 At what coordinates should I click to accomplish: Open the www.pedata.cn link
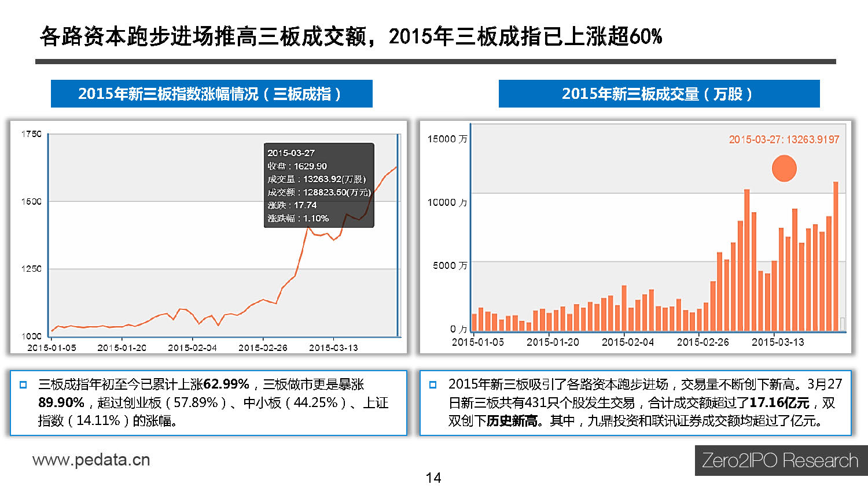coord(91,460)
